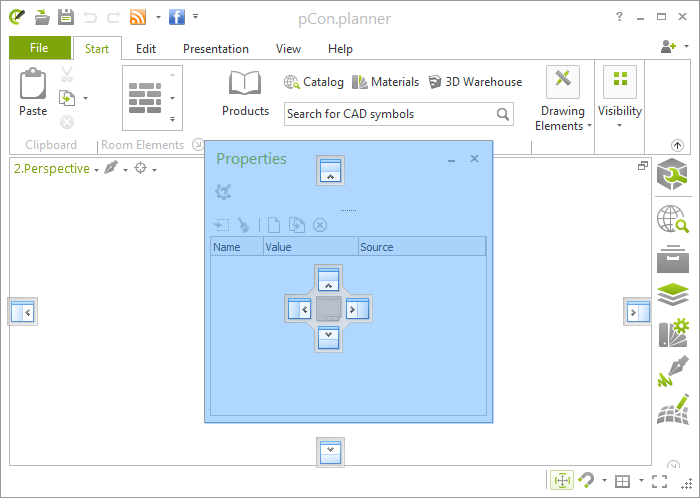This screenshot has height=498, width=700.
Task: Open the Visibility dropdown
Action: pyautogui.click(x=620, y=97)
